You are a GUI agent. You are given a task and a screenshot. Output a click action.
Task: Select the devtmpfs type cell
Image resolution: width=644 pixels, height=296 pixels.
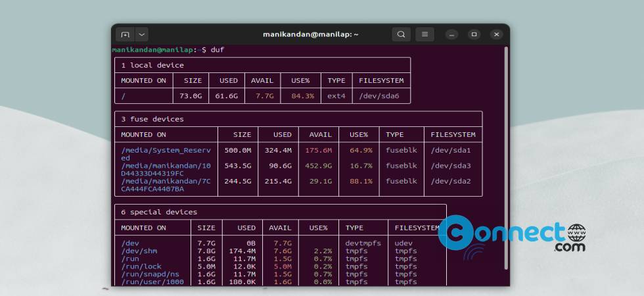[363, 243]
